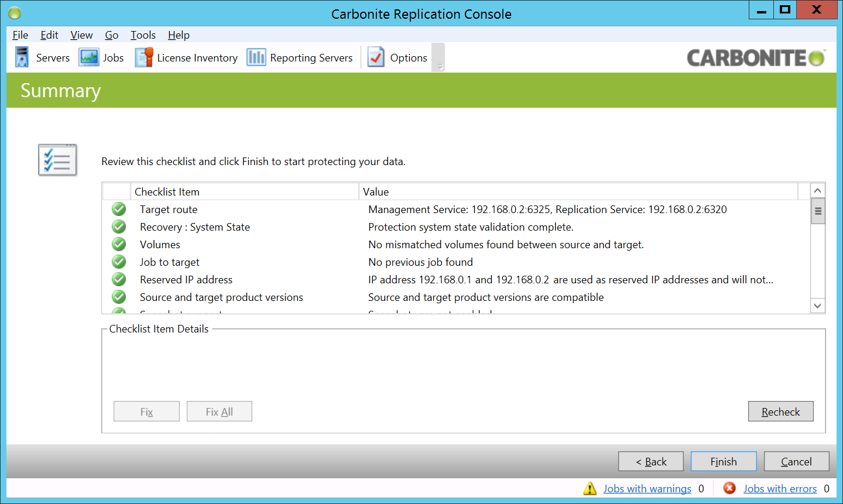
Task: Open the Jobs chart icon
Action: click(89, 57)
